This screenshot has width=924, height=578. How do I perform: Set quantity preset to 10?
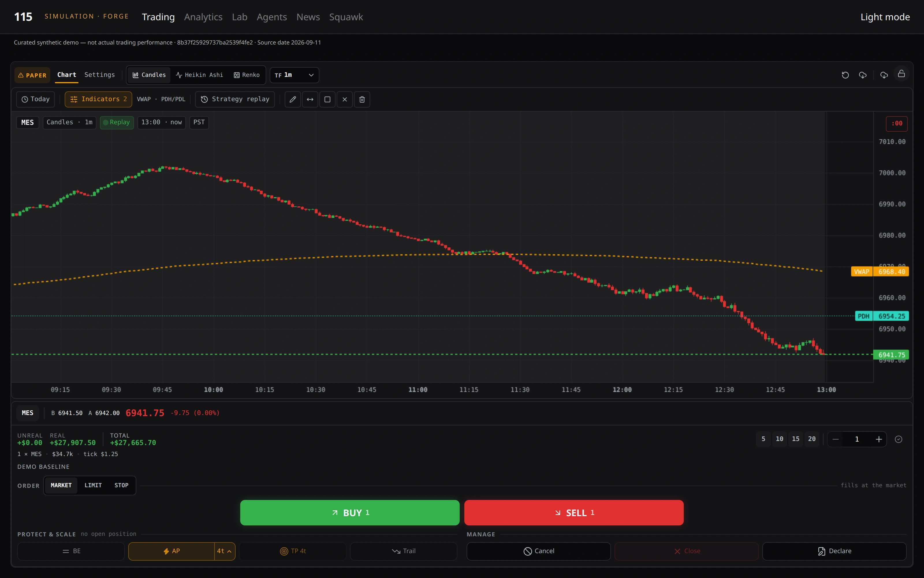[779, 439]
